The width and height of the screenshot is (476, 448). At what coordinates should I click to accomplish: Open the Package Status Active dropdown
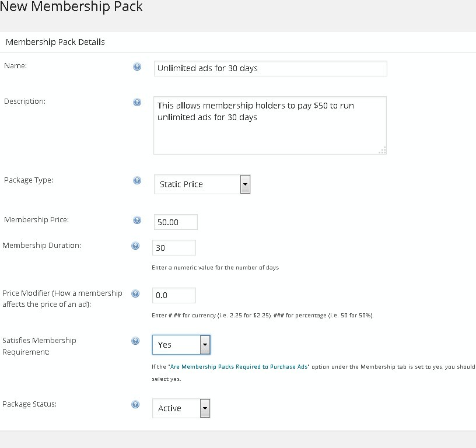pyautogui.click(x=181, y=408)
